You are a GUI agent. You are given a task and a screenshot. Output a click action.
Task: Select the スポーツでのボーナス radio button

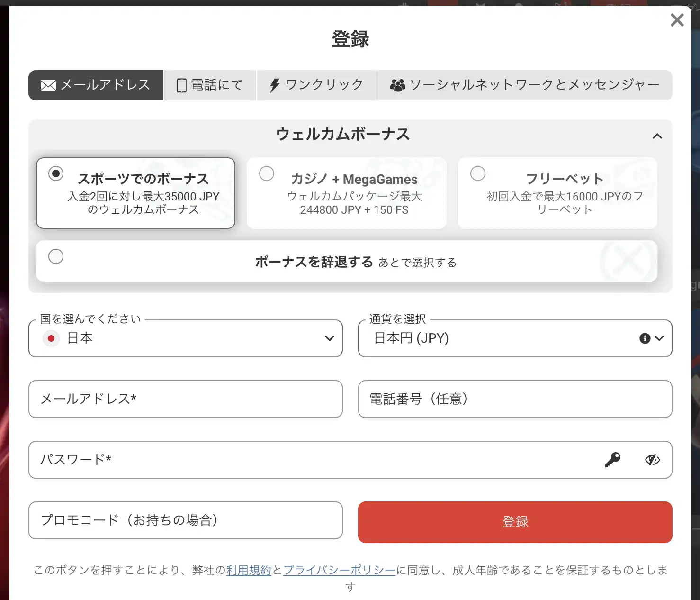coord(56,173)
